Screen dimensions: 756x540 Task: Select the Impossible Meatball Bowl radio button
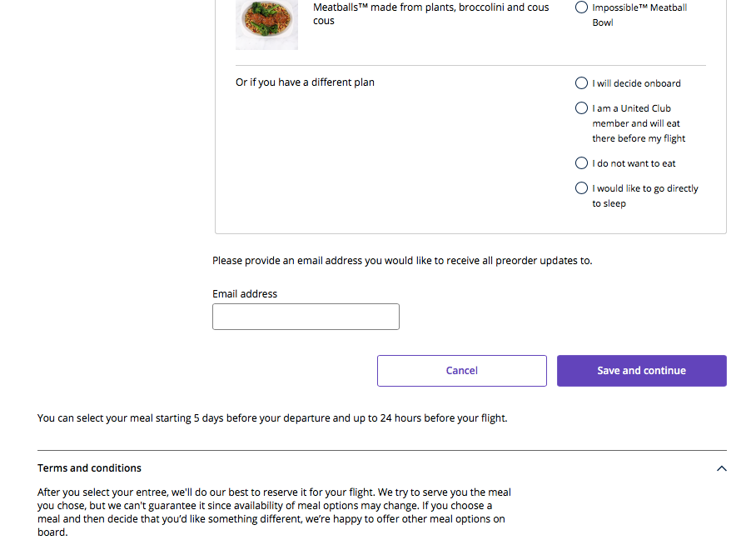pos(581,7)
